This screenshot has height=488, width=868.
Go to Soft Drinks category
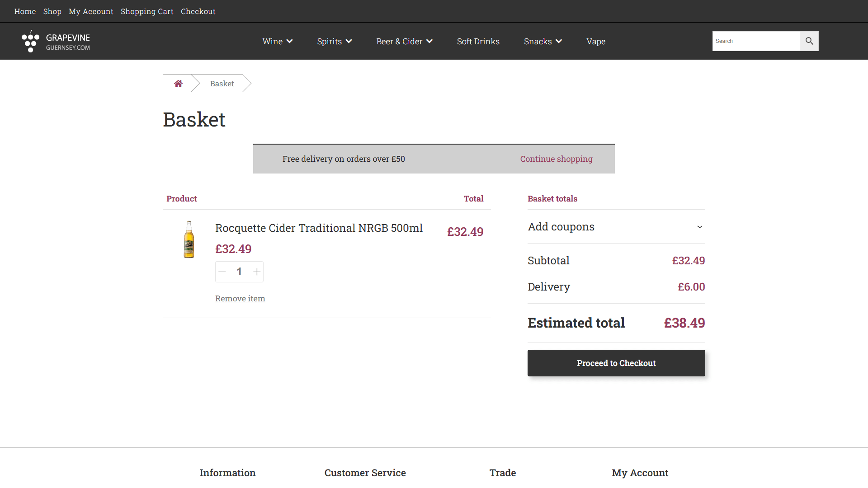coord(478,42)
